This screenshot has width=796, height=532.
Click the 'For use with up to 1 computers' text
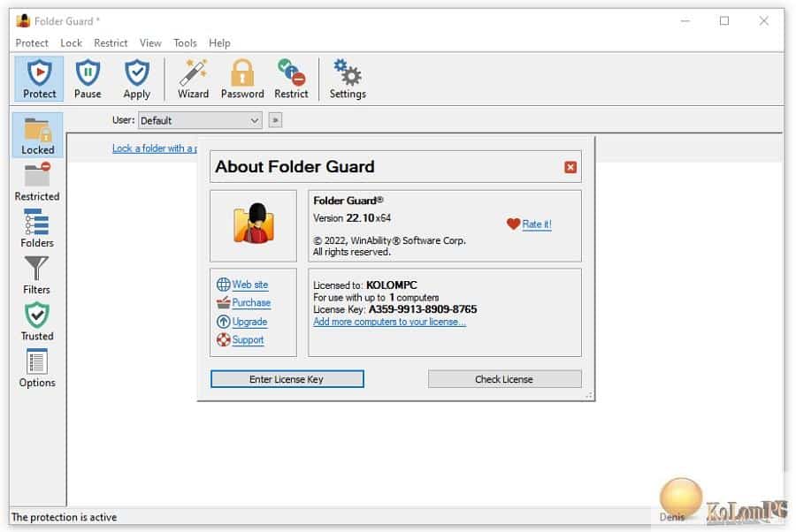tap(376, 297)
